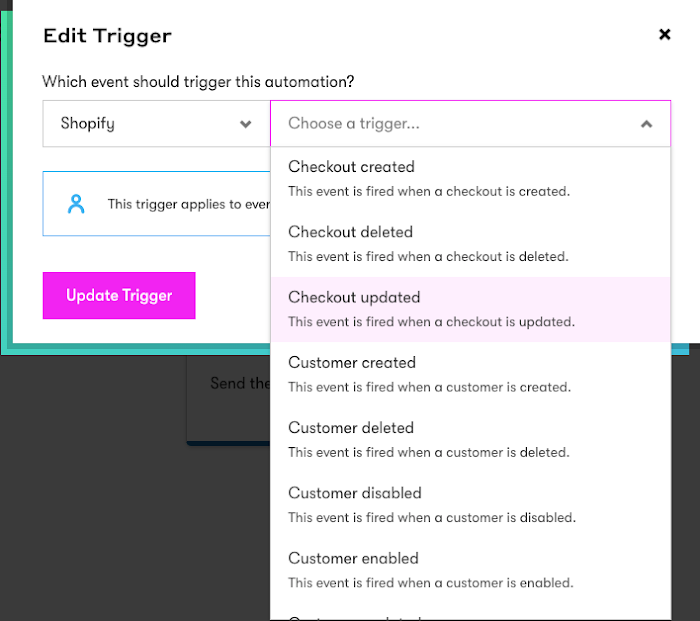Select the Checkout deleted trigger
This screenshot has height=621, width=700.
pos(470,244)
